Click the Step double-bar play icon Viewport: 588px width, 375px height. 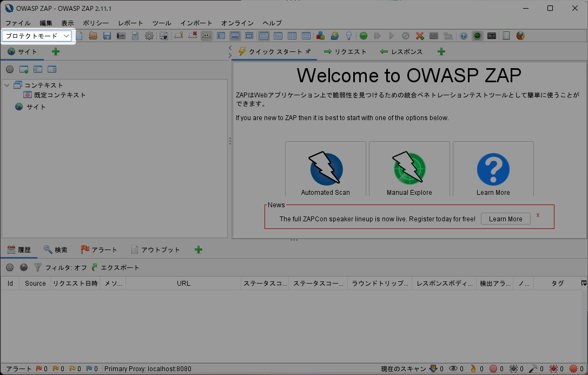tap(378, 36)
